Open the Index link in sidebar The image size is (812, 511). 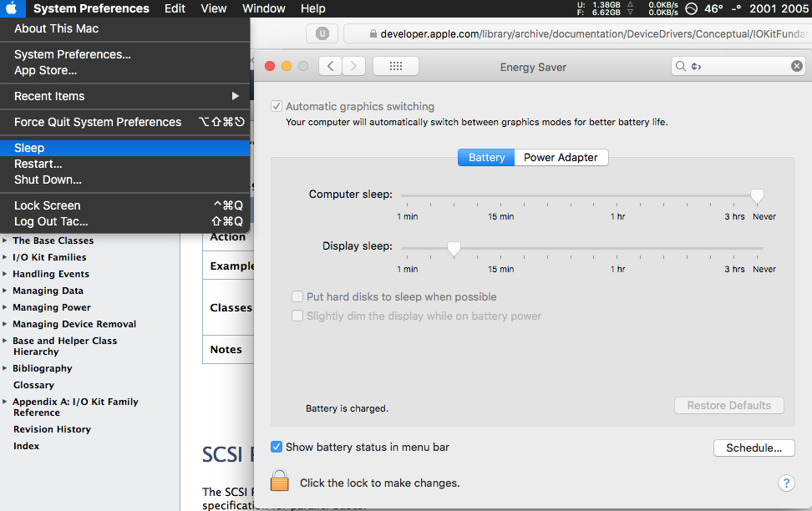26,446
